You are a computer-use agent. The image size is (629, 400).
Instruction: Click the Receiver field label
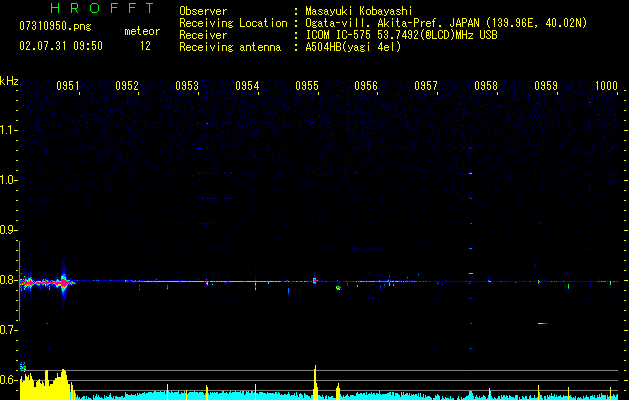[x=203, y=35]
